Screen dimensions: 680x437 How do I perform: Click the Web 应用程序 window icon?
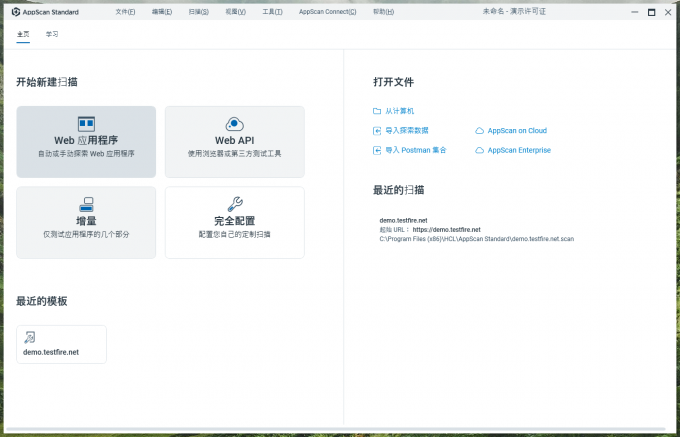click(x=86, y=124)
